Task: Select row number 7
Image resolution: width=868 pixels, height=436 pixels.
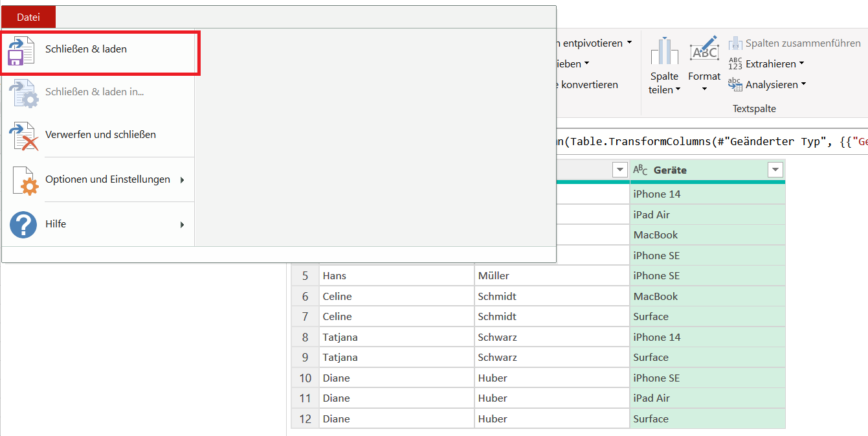Action: [x=305, y=317]
